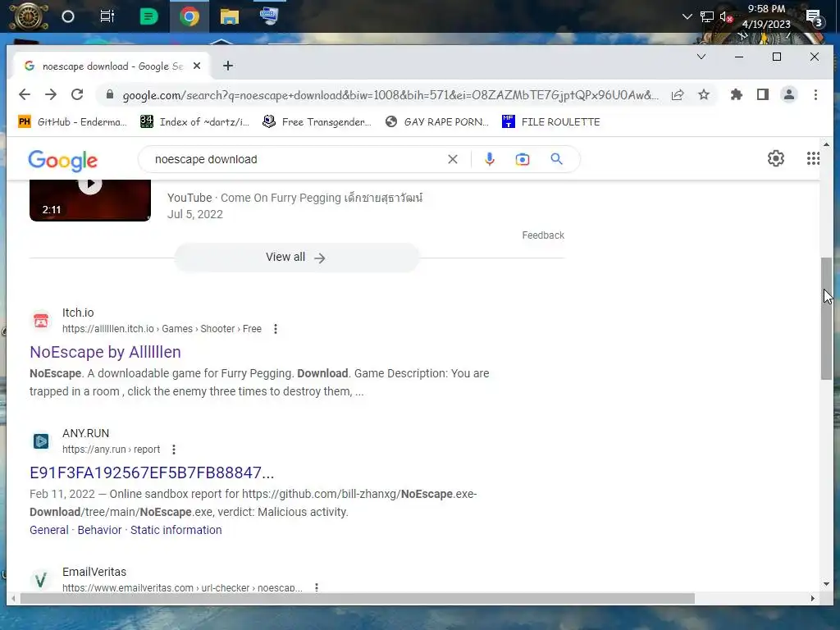Open Google quick settings gear
Viewport: 840px width, 630px height.
click(776, 158)
